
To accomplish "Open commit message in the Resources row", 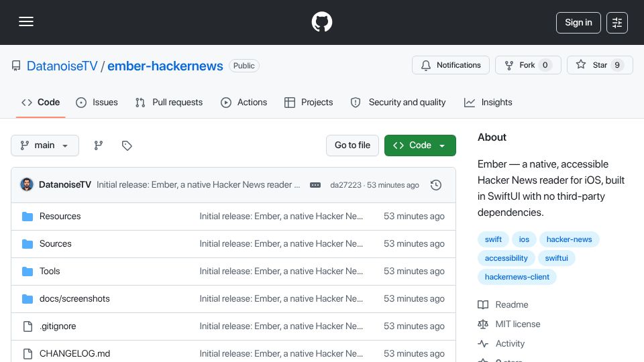I will point(281,217).
